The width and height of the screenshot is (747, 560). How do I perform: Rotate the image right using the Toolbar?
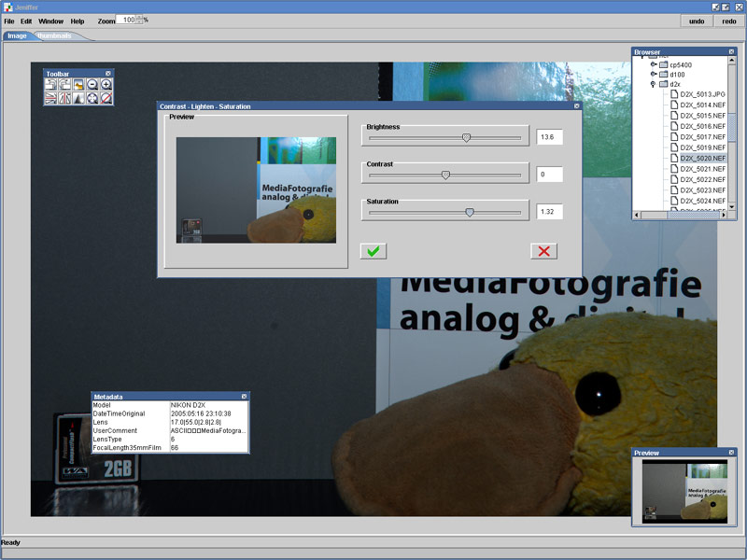[64, 85]
